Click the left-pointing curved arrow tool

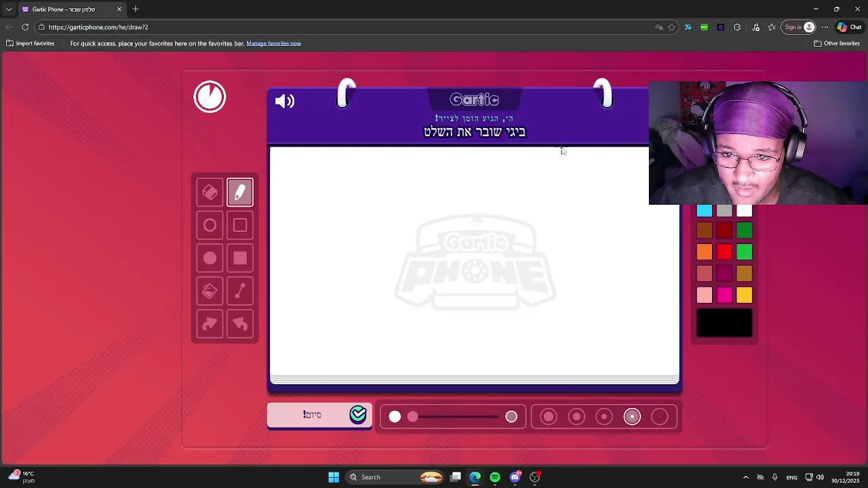click(240, 324)
